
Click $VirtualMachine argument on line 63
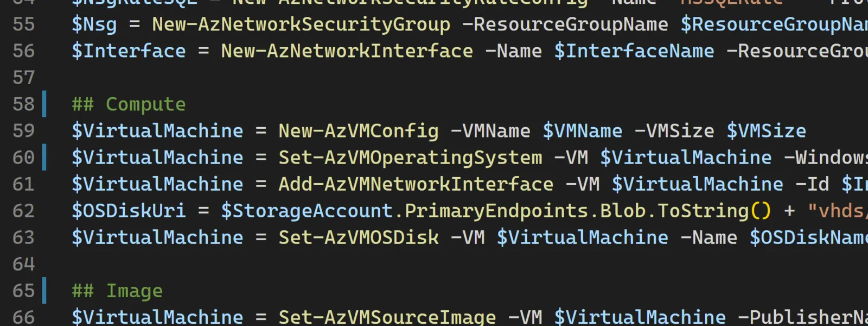pos(583,237)
